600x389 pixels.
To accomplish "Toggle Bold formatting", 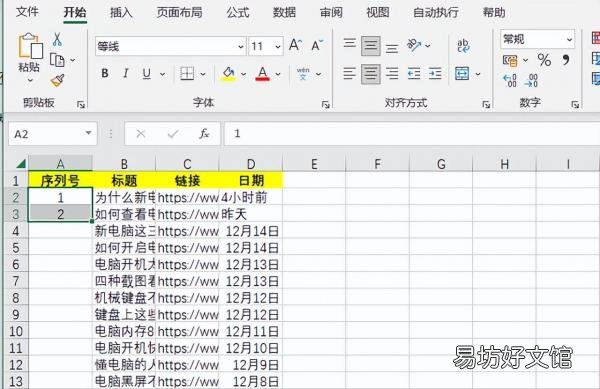I will coord(104,73).
